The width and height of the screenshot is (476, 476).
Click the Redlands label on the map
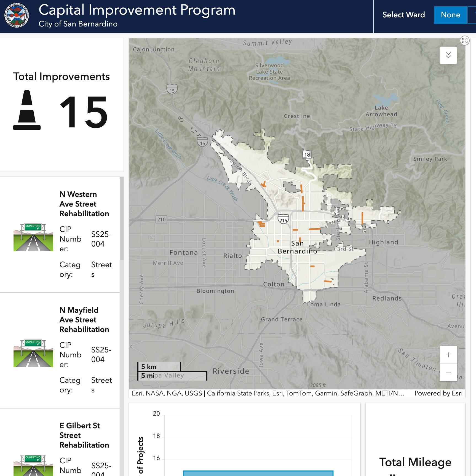pyautogui.click(x=387, y=298)
